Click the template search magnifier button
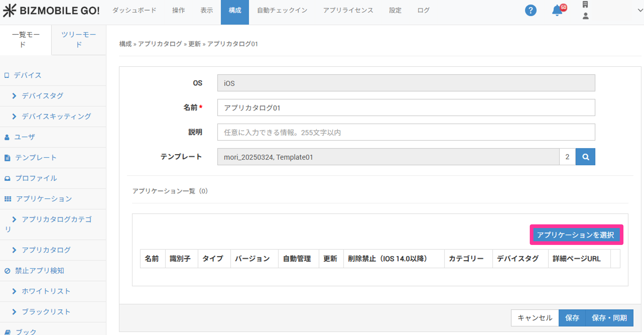This screenshot has width=644, height=335. click(x=585, y=157)
